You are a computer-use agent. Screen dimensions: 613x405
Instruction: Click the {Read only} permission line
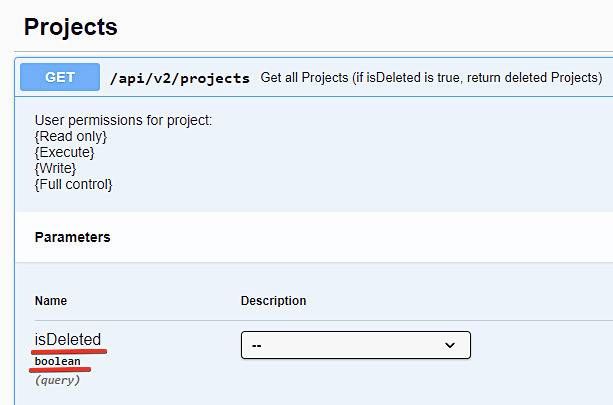point(71,136)
